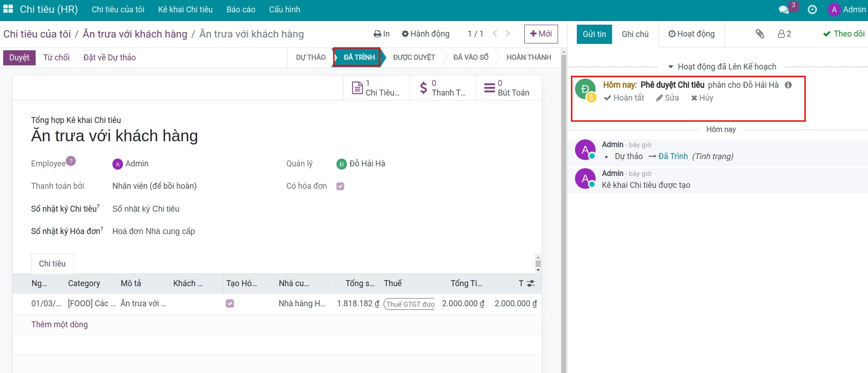Open the activities clock icon in navbar
Screen dimensions: 868x373
click(812, 10)
